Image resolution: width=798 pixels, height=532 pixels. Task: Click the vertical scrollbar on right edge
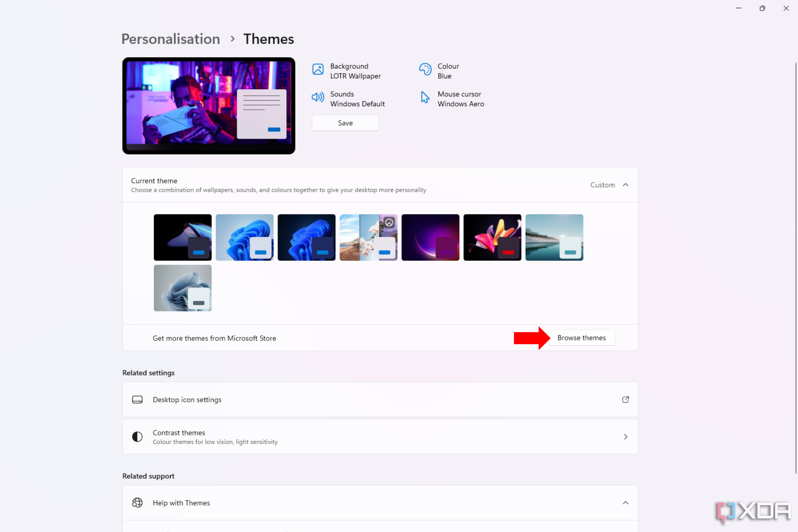pos(796,268)
